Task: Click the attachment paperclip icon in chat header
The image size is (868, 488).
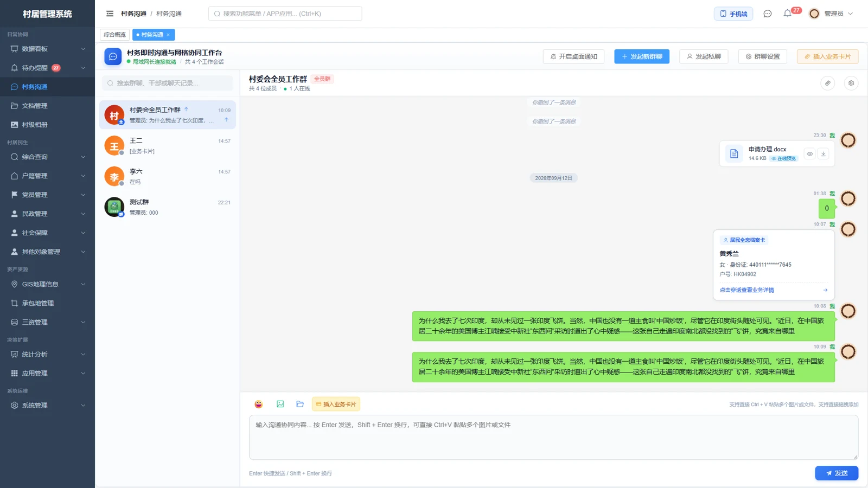Action: pos(828,83)
